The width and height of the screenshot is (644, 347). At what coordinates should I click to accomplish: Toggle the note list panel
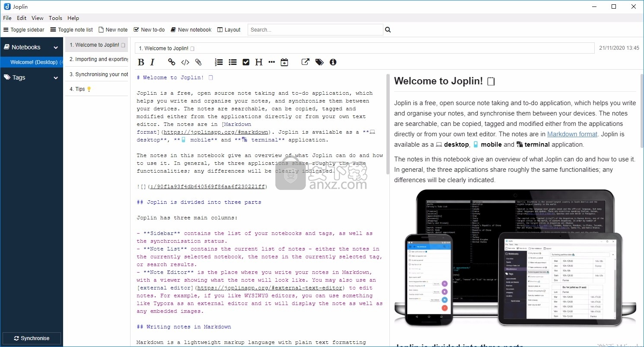(71, 30)
